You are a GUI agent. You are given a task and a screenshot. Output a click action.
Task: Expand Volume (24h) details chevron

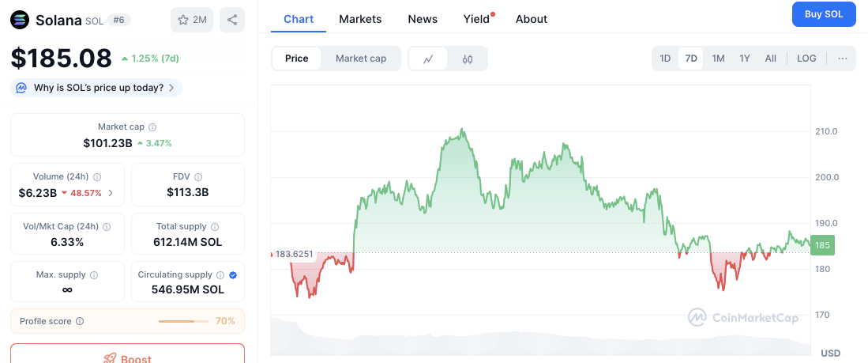pyautogui.click(x=111, y=193)
